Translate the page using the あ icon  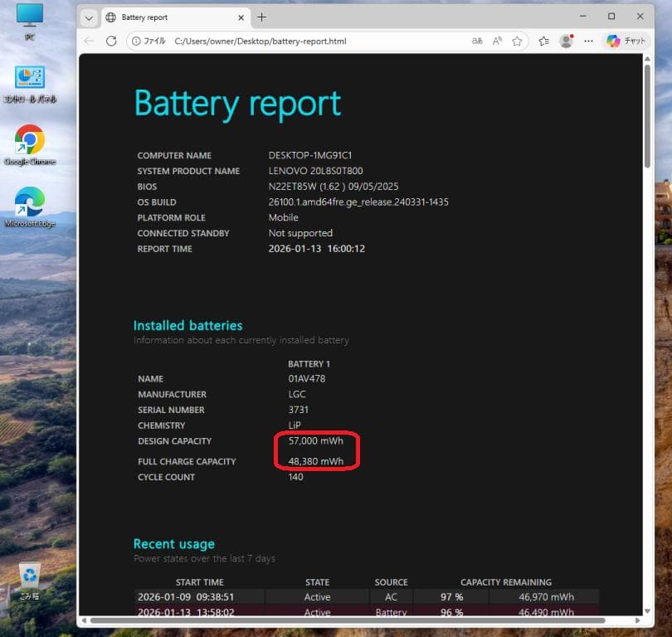pyautogui.click(x=476, y=41)
